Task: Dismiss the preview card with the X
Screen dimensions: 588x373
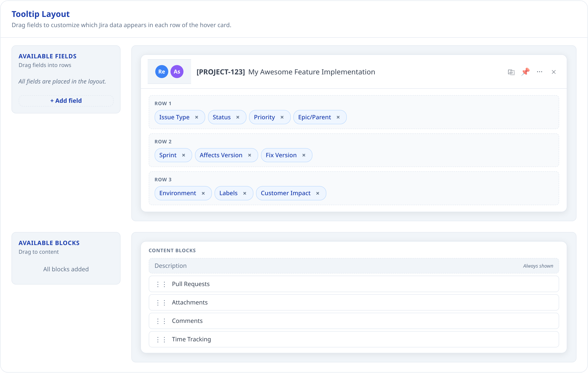Action: point(554,72)
